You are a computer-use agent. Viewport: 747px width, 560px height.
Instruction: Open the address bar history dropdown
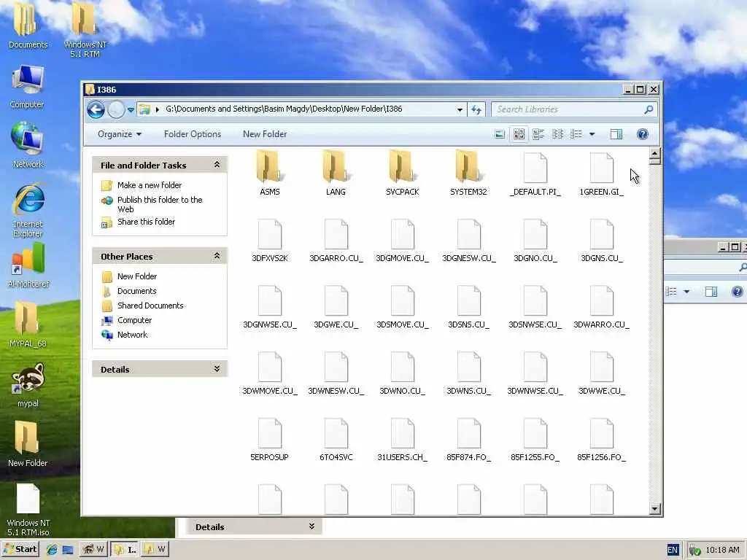point(460,109)
